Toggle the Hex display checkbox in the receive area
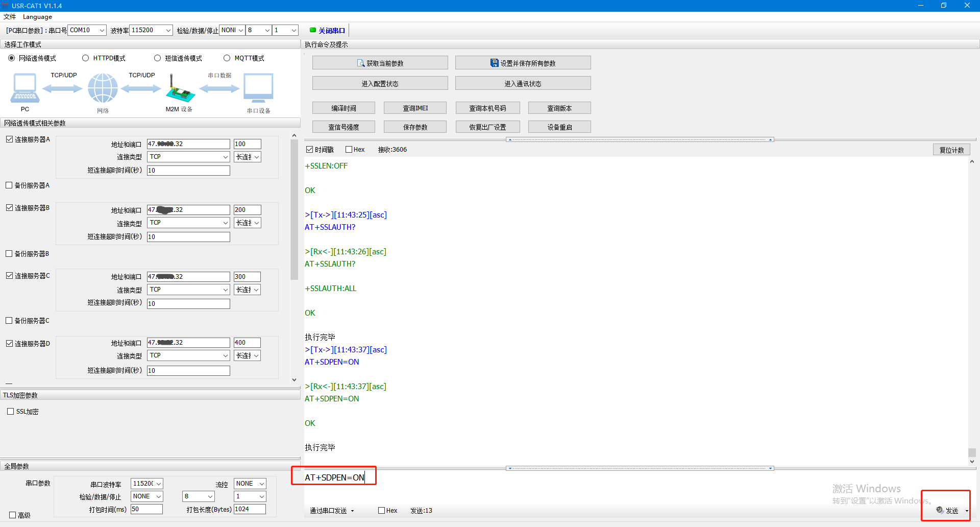 (x=349, y=150)
